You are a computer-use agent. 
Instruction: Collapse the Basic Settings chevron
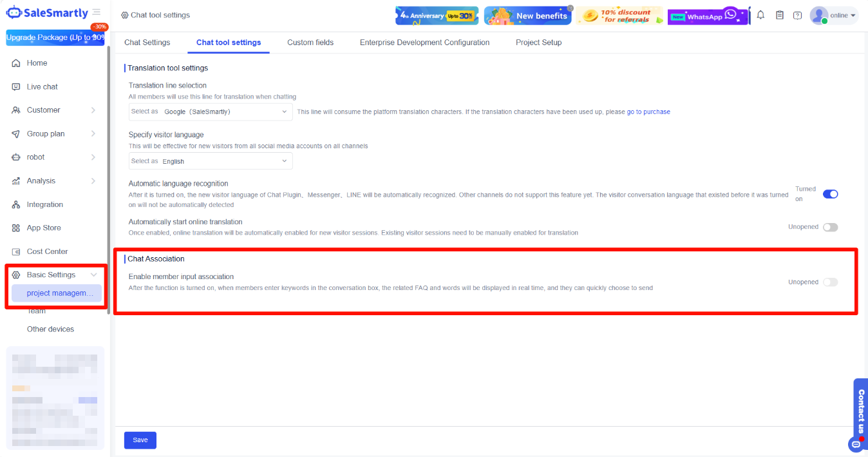[93, 275]
